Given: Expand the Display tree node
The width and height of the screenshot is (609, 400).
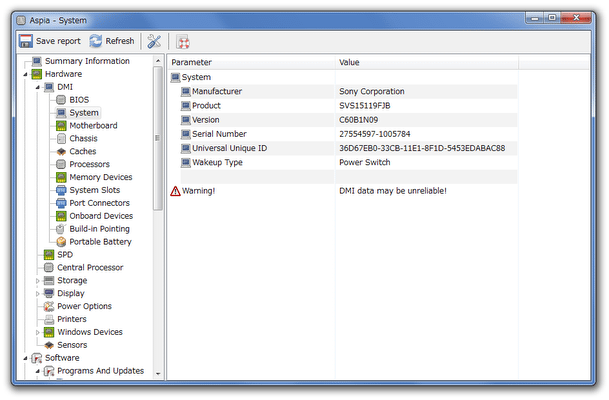Looking at the screenshot, I should 38,294.
